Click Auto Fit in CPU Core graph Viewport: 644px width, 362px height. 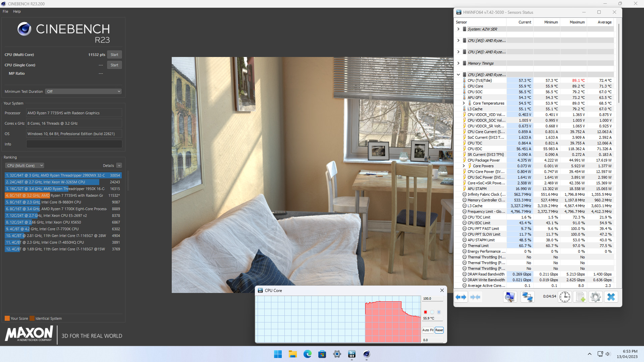[428, 330]
